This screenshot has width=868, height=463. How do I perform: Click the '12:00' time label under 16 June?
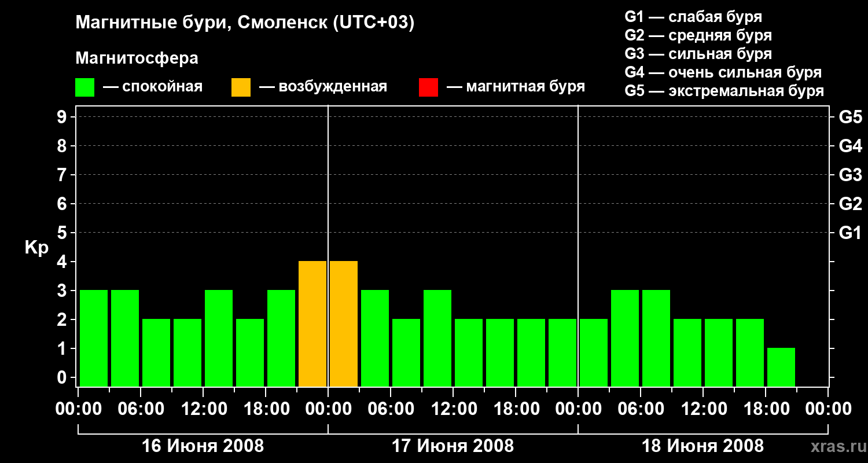click(x=203, y=409)
